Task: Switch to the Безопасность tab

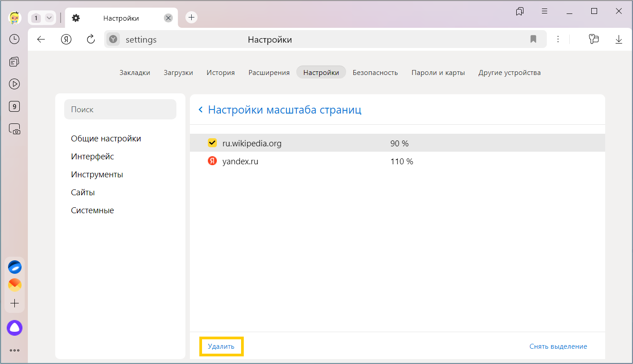Action: point(375,73)
